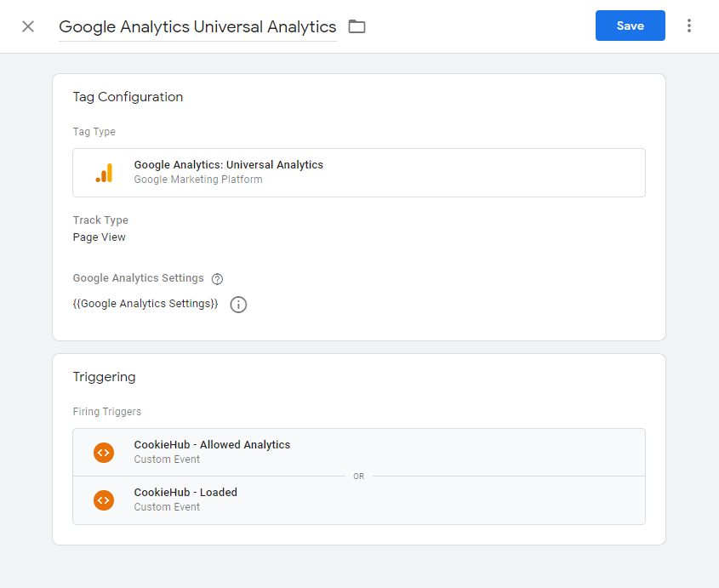Open the CookieHub - Loaded trigger
The image size is (719, 588).
(x=185, y=493)
